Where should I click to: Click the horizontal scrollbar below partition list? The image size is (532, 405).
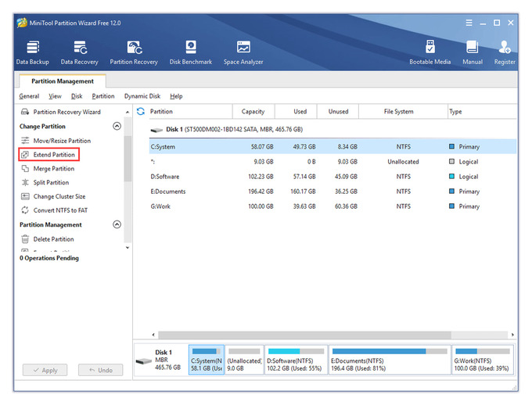point(304,335)
